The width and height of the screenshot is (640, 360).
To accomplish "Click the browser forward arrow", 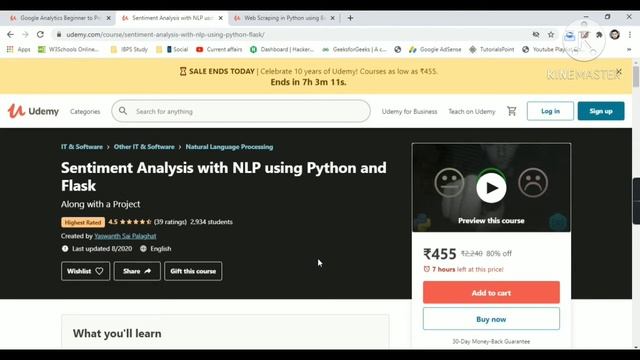I will 25,35.
